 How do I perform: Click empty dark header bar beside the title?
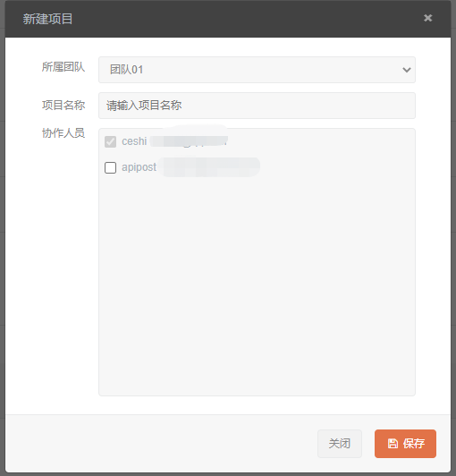[242, 19]
